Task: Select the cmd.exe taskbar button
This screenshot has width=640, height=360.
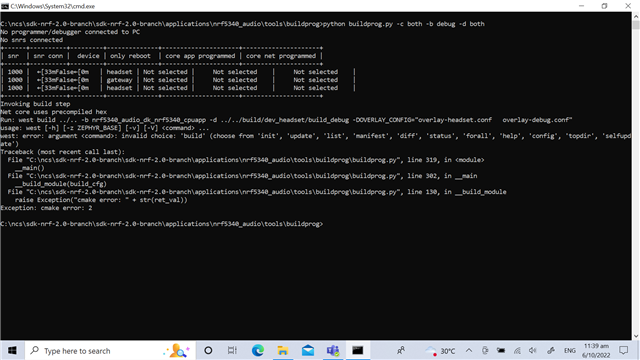Action: [358, 351]
